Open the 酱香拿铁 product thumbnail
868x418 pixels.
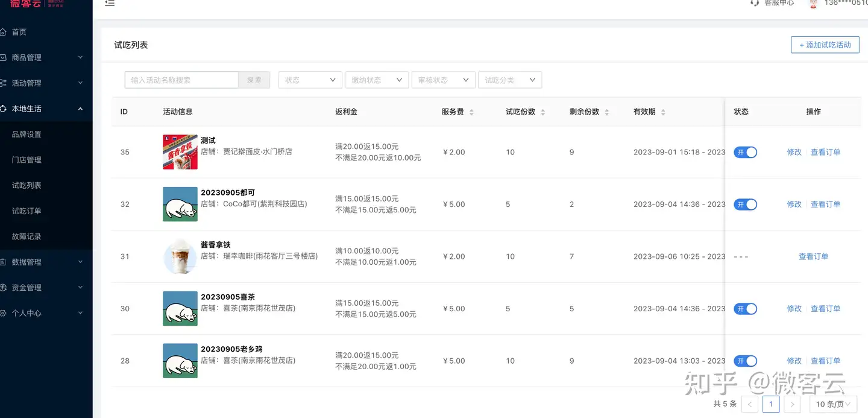(180, 256)
